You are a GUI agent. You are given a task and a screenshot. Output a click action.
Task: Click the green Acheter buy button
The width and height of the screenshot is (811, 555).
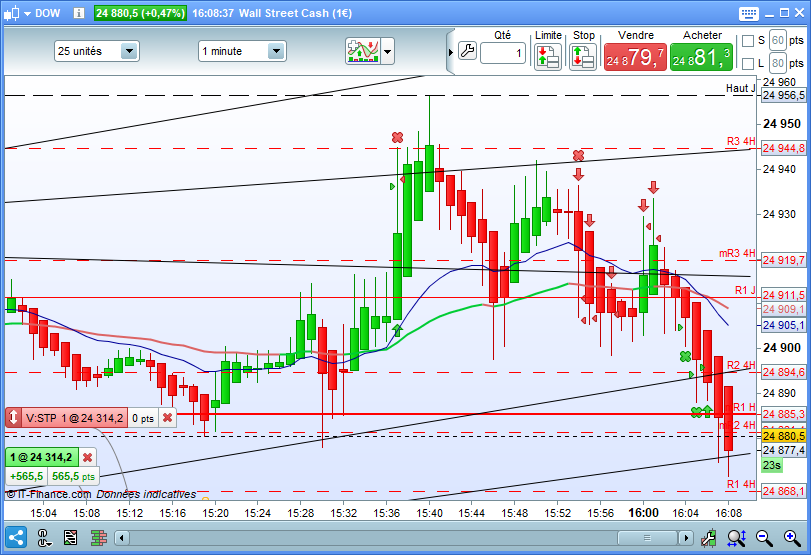coord(701,57)
